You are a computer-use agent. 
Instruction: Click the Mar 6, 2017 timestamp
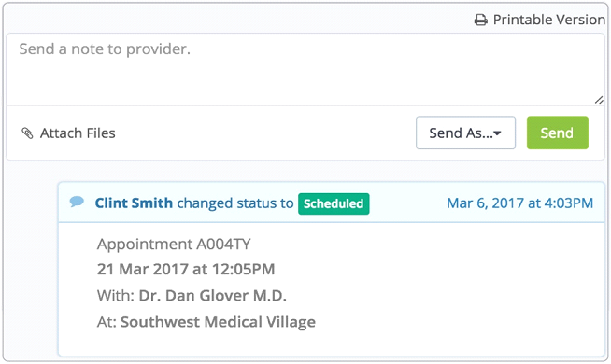coord(519,203)
